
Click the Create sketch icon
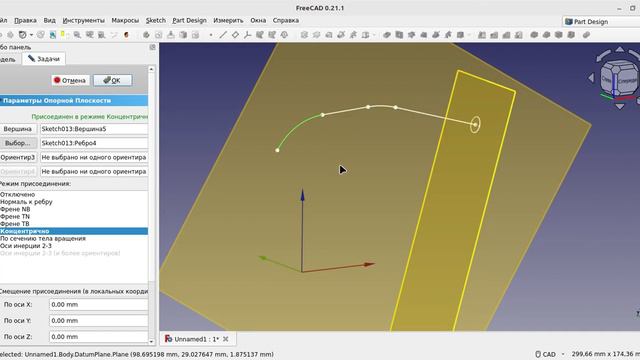point(158,35)
